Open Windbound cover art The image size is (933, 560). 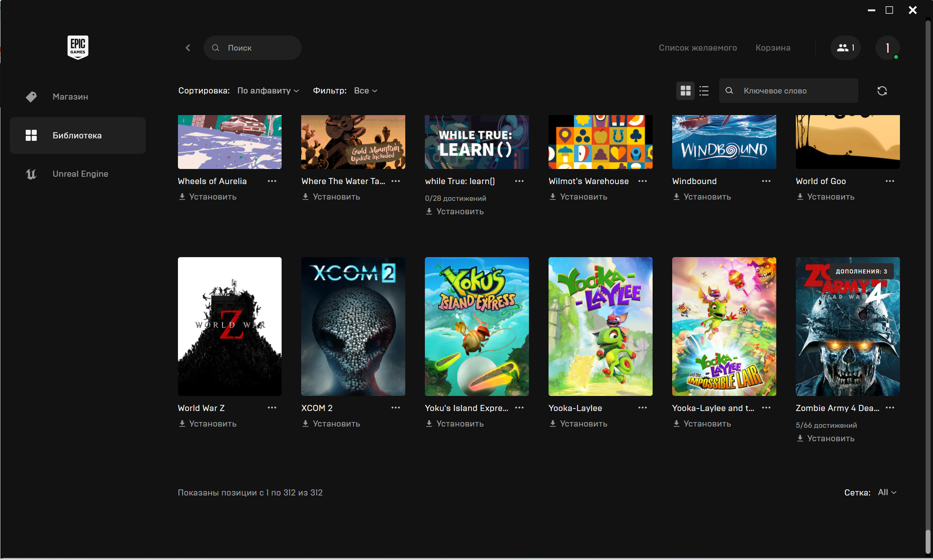tap(724, 142)
